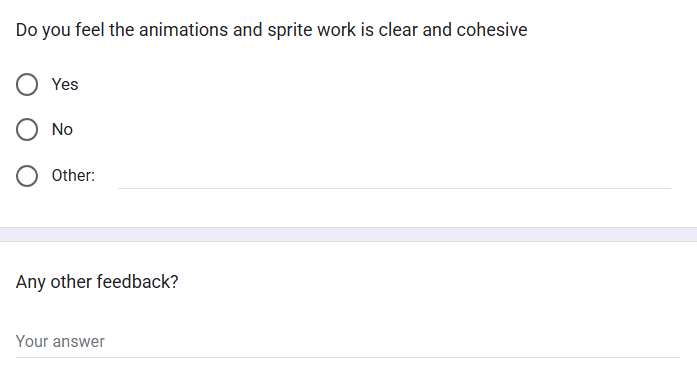Focus the Other option text field
The image size is (697, 370).
(394, 176)
